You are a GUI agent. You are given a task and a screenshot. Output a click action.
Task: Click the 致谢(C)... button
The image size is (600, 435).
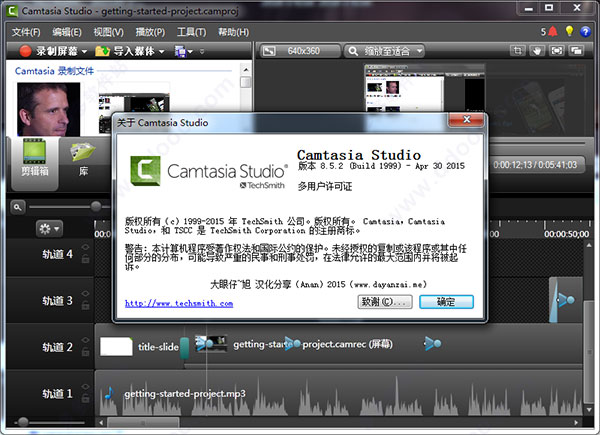click(385, 302)
